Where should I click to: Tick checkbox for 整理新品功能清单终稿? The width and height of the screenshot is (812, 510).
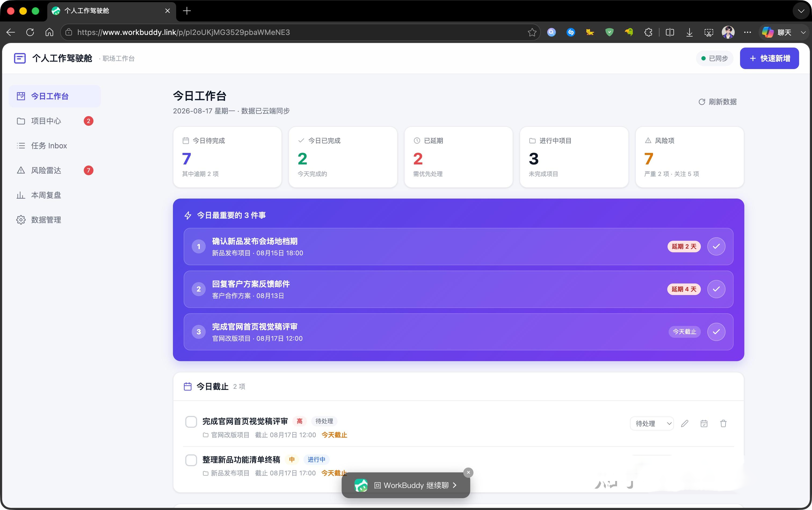tap(191, 460)
